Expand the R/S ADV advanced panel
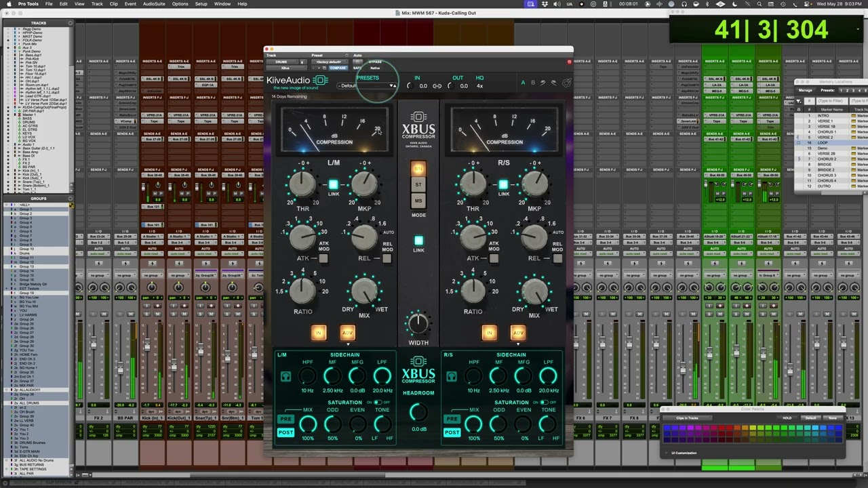 point(517,333)
